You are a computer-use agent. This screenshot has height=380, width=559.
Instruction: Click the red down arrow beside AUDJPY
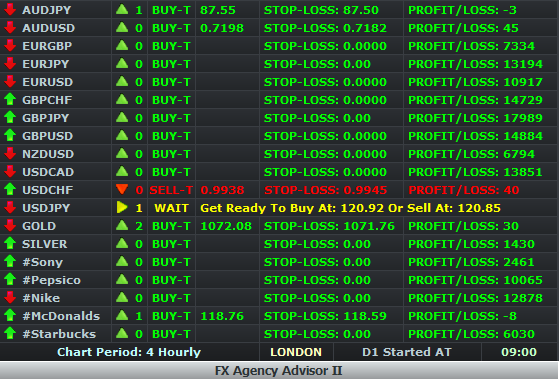pyautogui.click(x=10, y=10)
